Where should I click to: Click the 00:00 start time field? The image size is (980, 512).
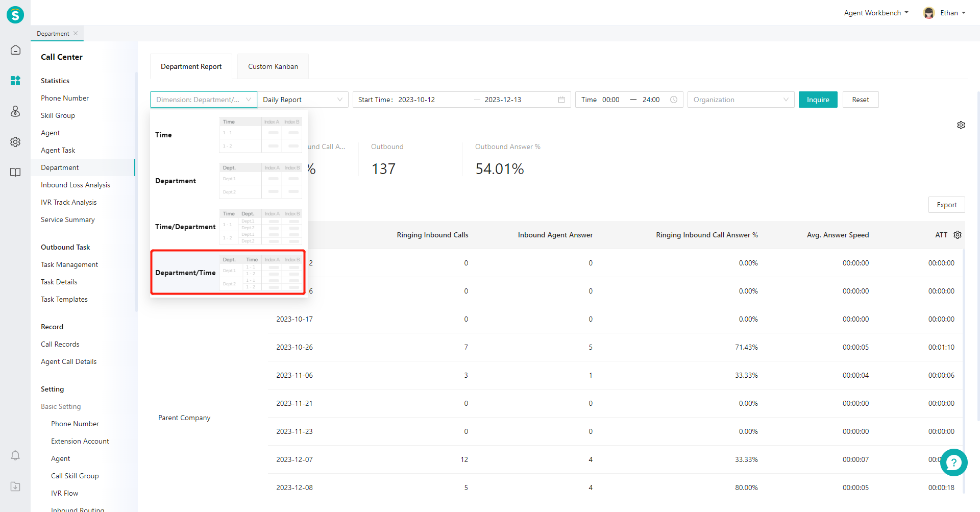point(611,100)
